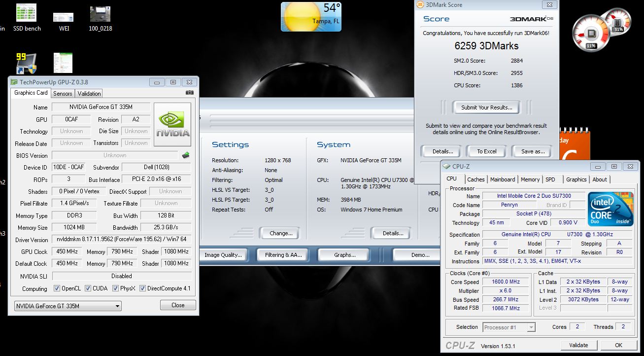Click the 3DMark Score title bar icon

[420, 5]
